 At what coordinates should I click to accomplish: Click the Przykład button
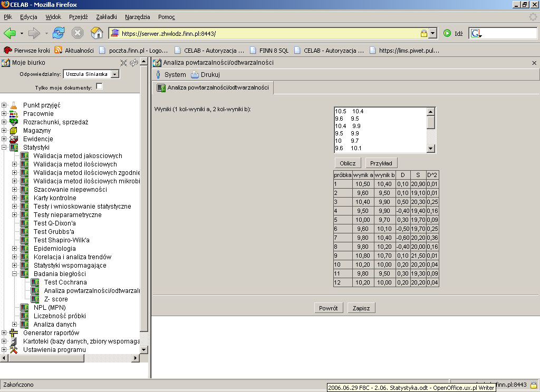point(381,163)
